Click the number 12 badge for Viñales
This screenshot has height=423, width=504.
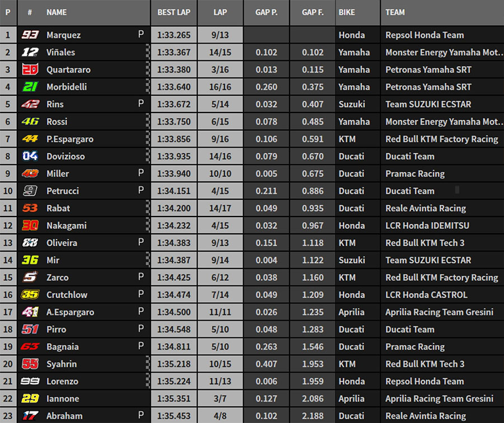tap(30, 52)
